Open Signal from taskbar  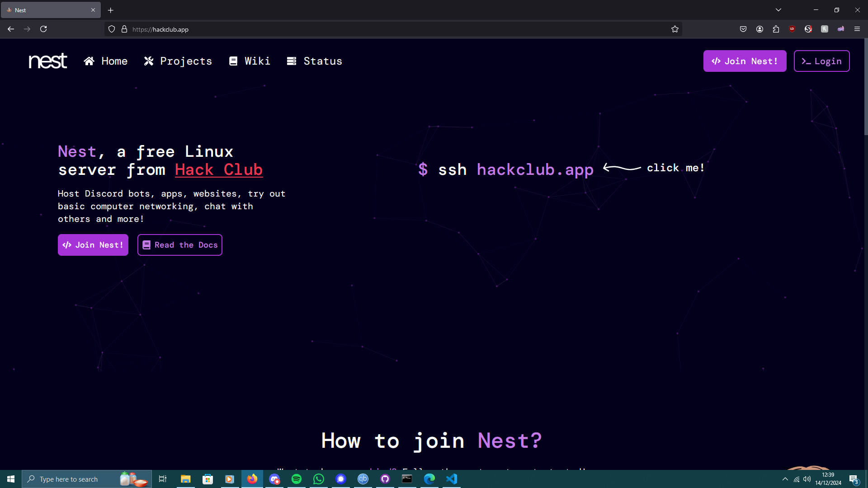(x=341, y=479)
